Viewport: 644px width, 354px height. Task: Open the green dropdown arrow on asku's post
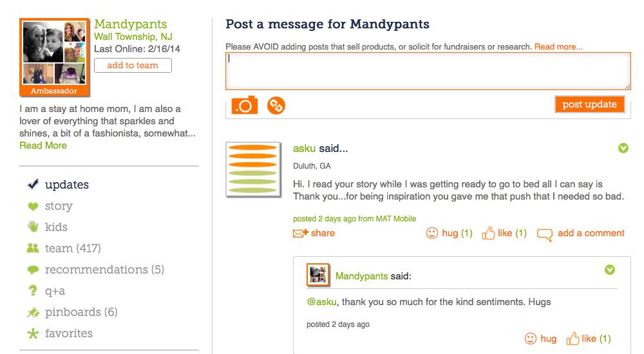point(623,148)
